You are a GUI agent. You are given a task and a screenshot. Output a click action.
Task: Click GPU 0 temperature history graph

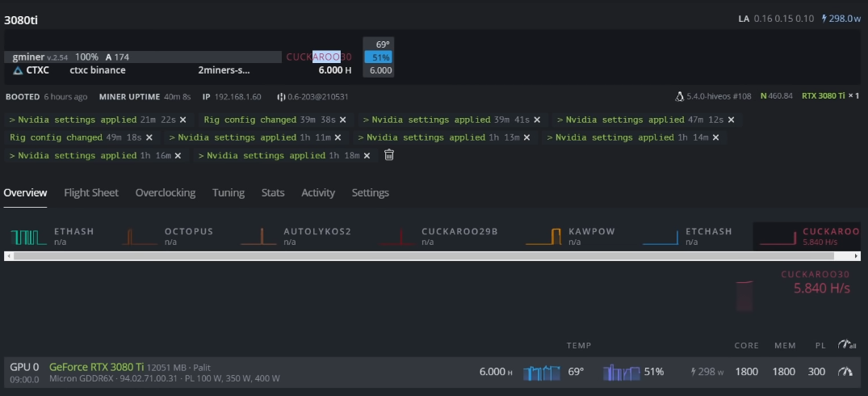point(542,373)
